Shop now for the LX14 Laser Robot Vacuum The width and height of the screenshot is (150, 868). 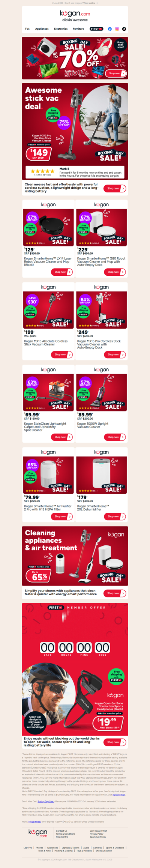(x=62, y=272)
